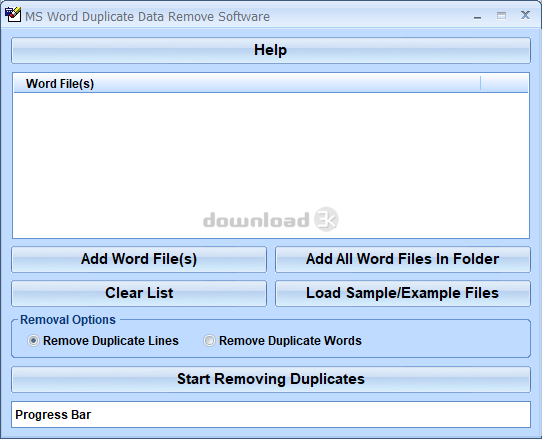Click the Word File(s) column header
This screenshot has height=439, width=542.
[247, 84]
